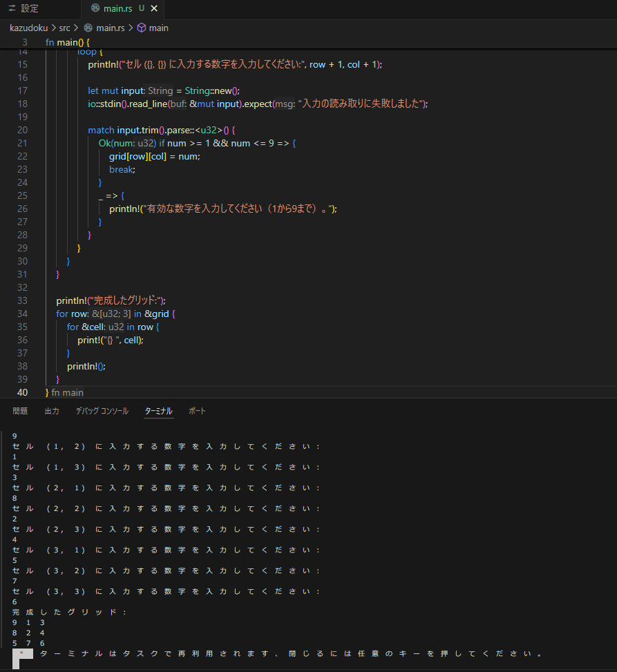Screen dimensions: 617x672
Task: Click '有効な数字を入力してください' string literal
Action: (238, 209)
